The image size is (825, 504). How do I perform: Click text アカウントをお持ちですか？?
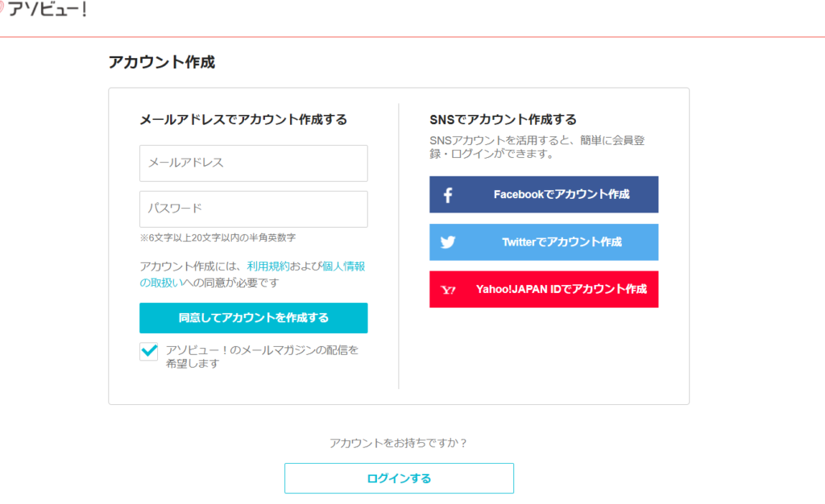399,443
